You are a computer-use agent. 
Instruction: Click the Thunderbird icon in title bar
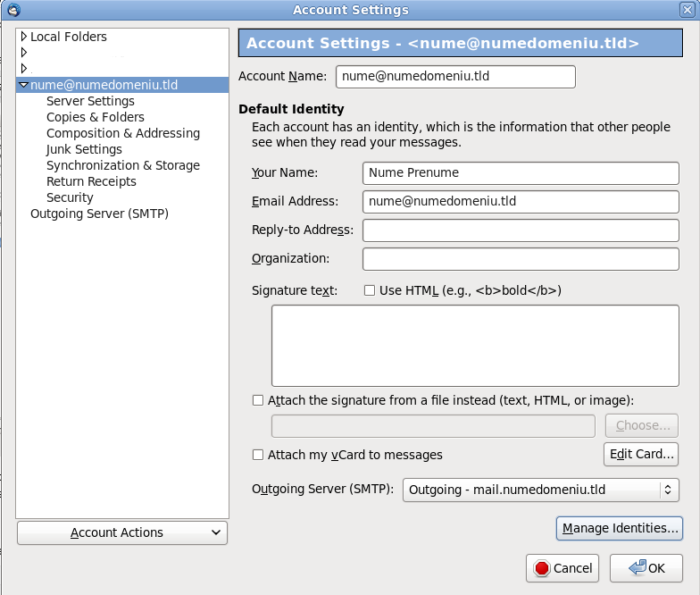[x=14, y=9]
